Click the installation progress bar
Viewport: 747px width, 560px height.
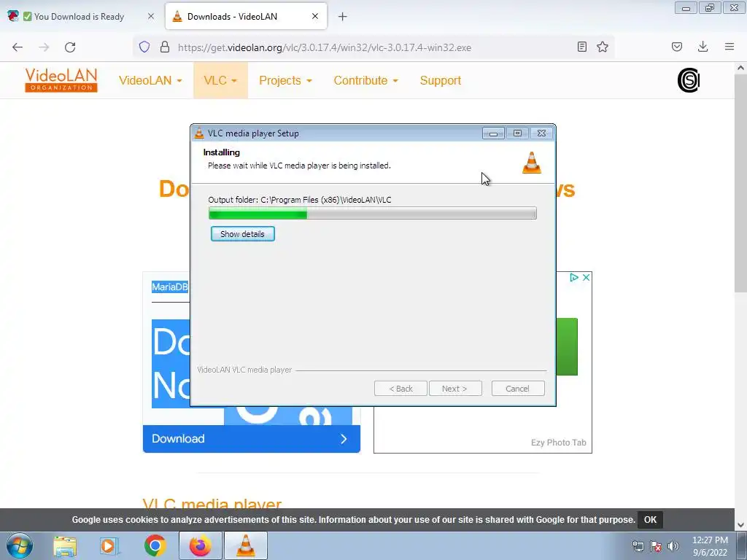point(373,213)
